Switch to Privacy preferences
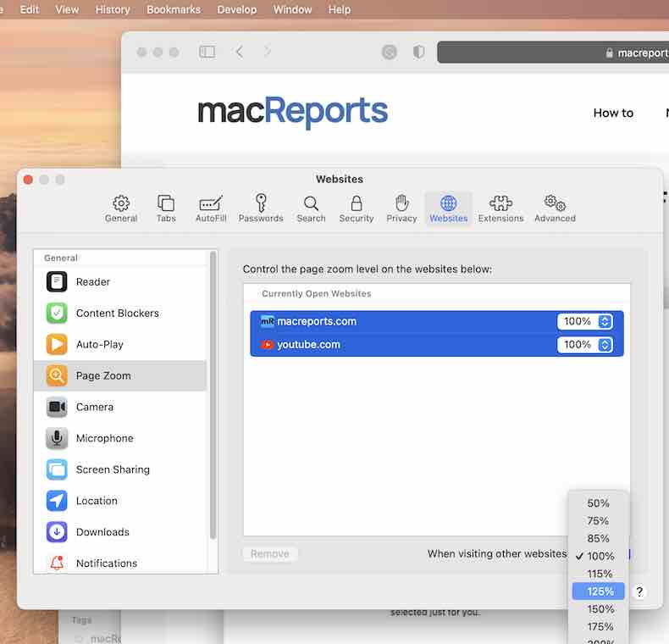 401,208
